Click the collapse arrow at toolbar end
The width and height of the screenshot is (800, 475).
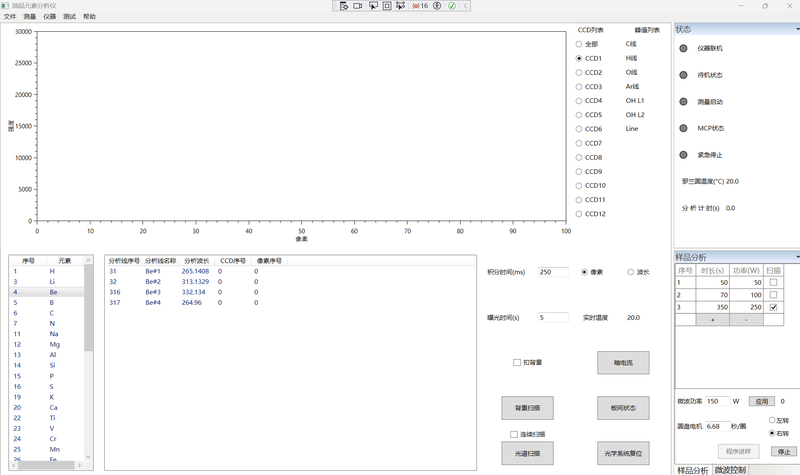(x=465, y=6)
